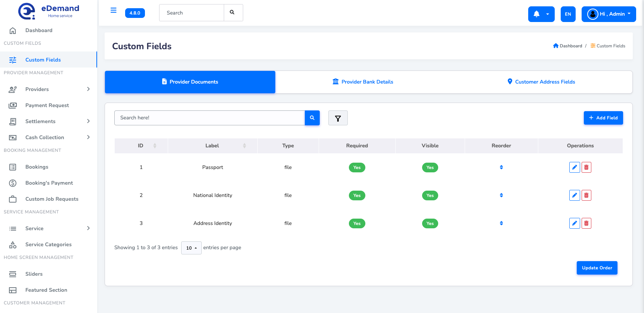Screen dimensions: 644x313
Task: Open the filter funnel button
Action: 338,118
